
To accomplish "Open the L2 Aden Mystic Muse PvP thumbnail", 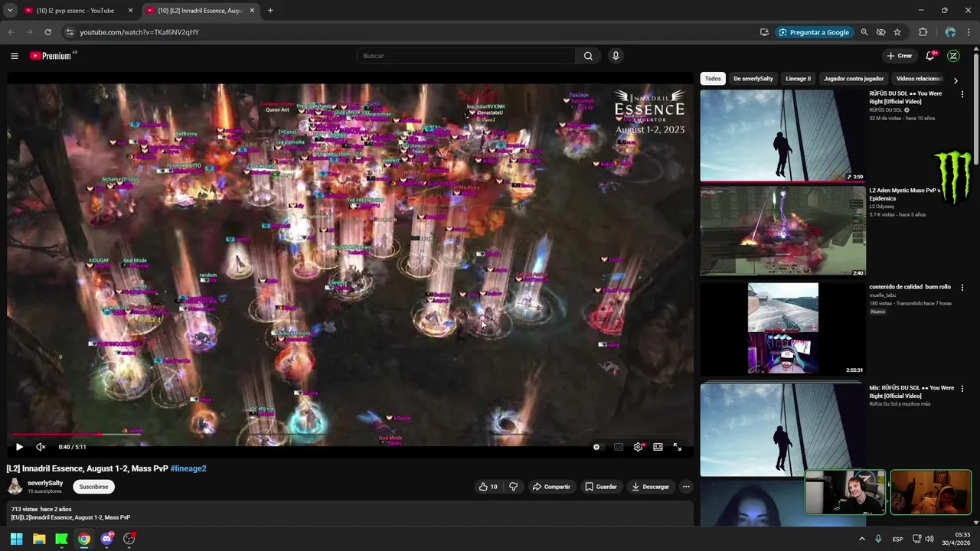I will click(782, 232).
